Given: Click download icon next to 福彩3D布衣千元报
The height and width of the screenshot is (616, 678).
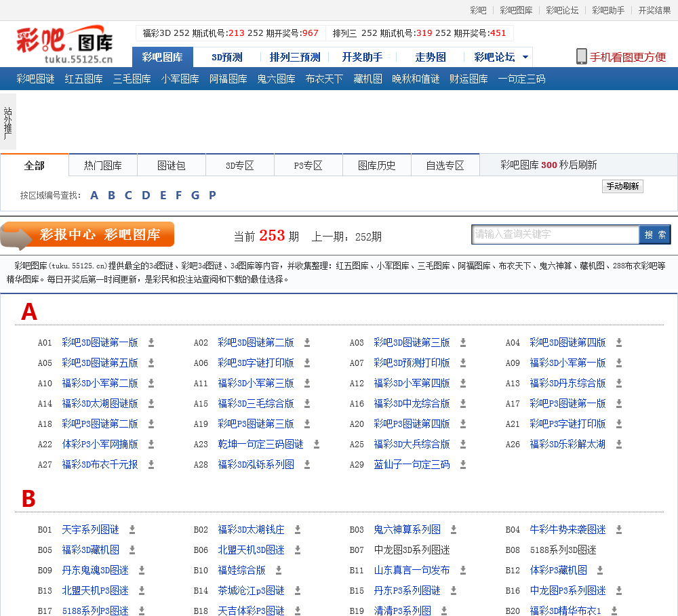Looking at the screenshot, I should tap(151, 465).
